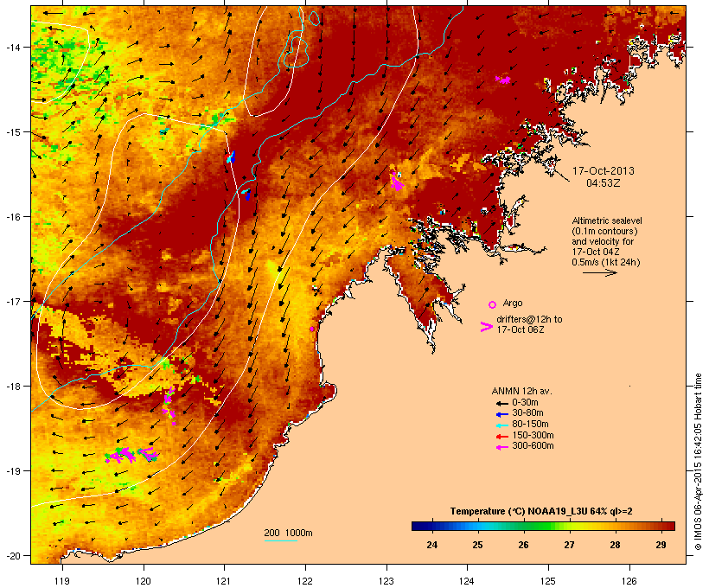Viewport: 709px width, 588px height.
Task: Click the red 150-300m legend arrow
Action: pyautogui.click(x=502, y=436)
